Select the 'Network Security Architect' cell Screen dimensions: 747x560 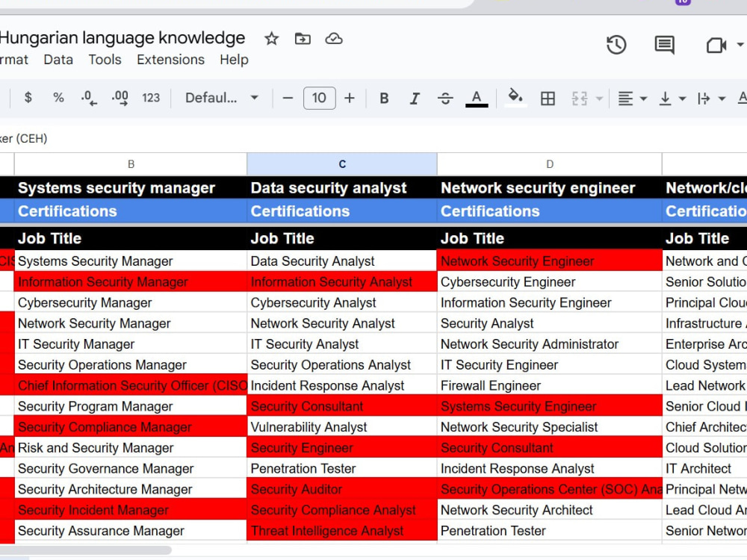[550, 509]
